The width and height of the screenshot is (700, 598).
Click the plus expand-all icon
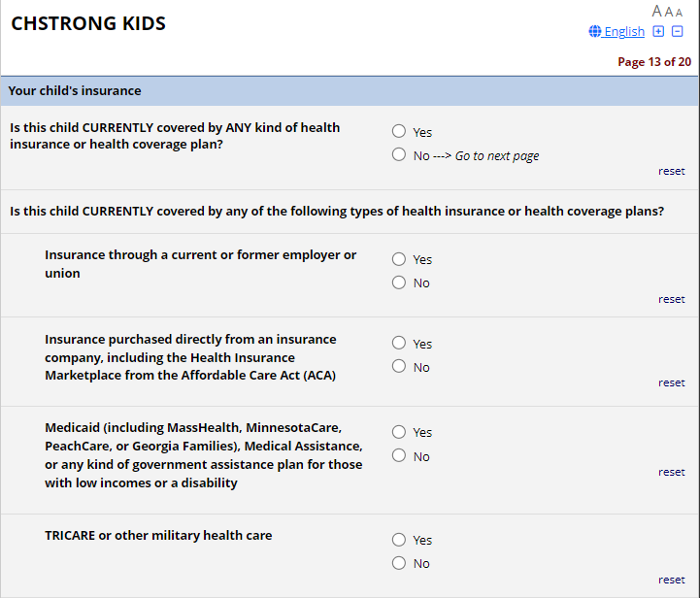click(658, 31)
